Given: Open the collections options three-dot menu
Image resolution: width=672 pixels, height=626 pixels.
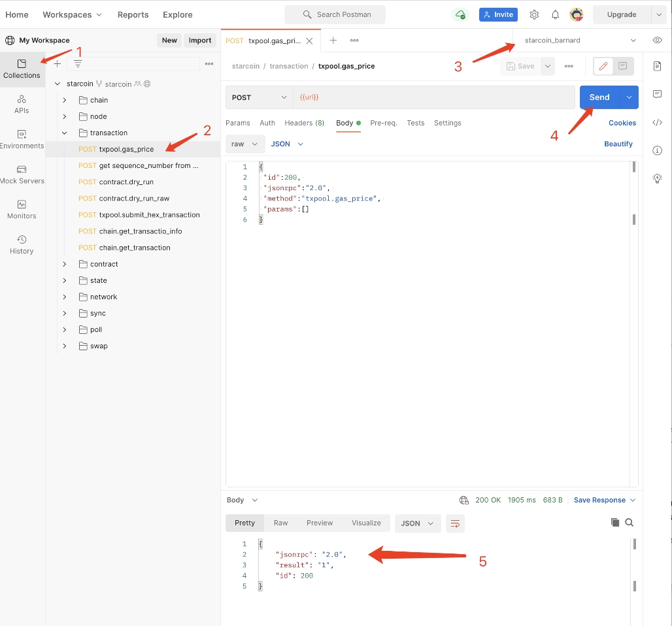Looking at the screenshot, I should pos(209,64).
